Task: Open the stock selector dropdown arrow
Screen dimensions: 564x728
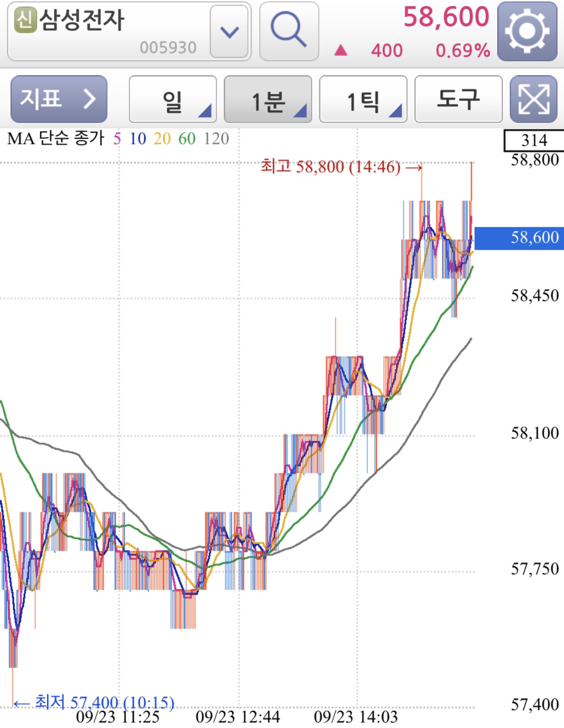Action: coord(229,31)
